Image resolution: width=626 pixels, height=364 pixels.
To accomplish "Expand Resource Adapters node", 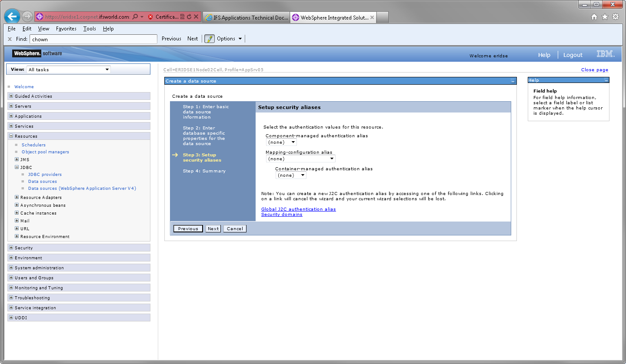I will pos(17,197).
